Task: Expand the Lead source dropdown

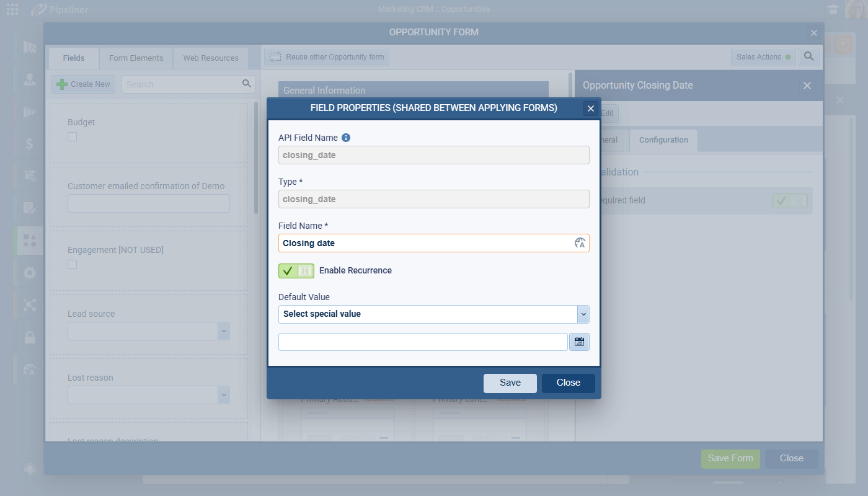Action: click(223, 331)
